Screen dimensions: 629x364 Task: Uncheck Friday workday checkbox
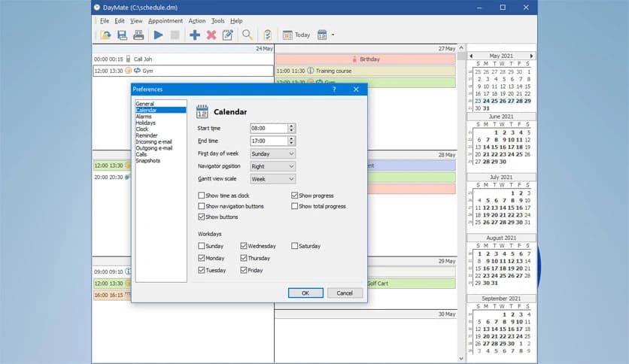pos(244,270)
